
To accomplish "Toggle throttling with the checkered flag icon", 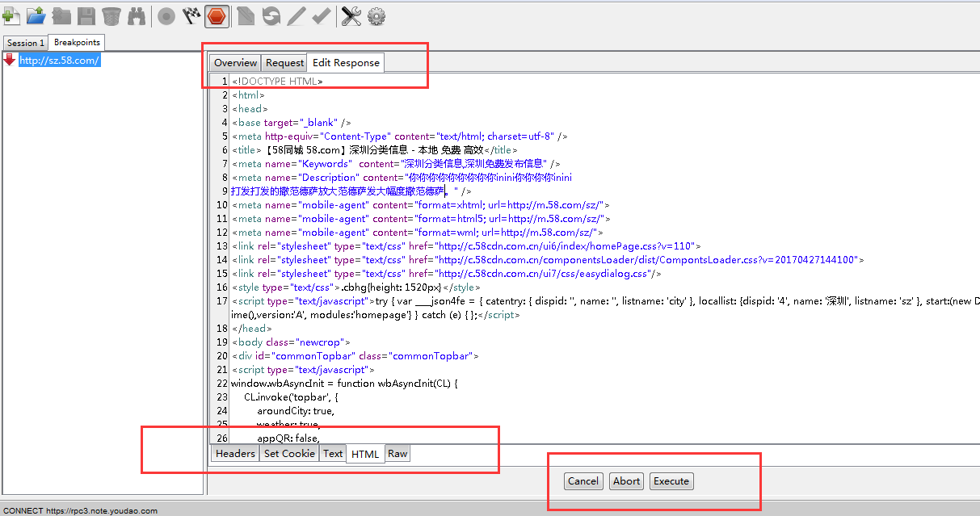I will 191,15.
